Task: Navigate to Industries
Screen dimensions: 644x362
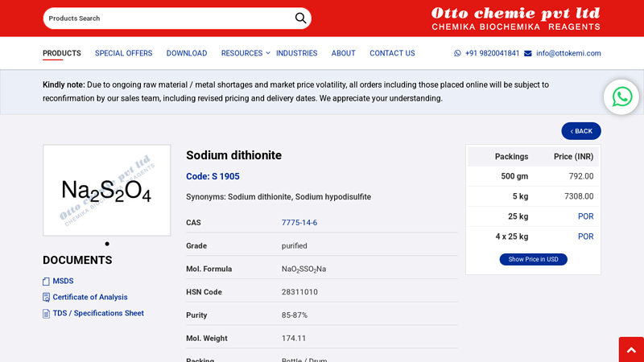Action: (296, 53)
